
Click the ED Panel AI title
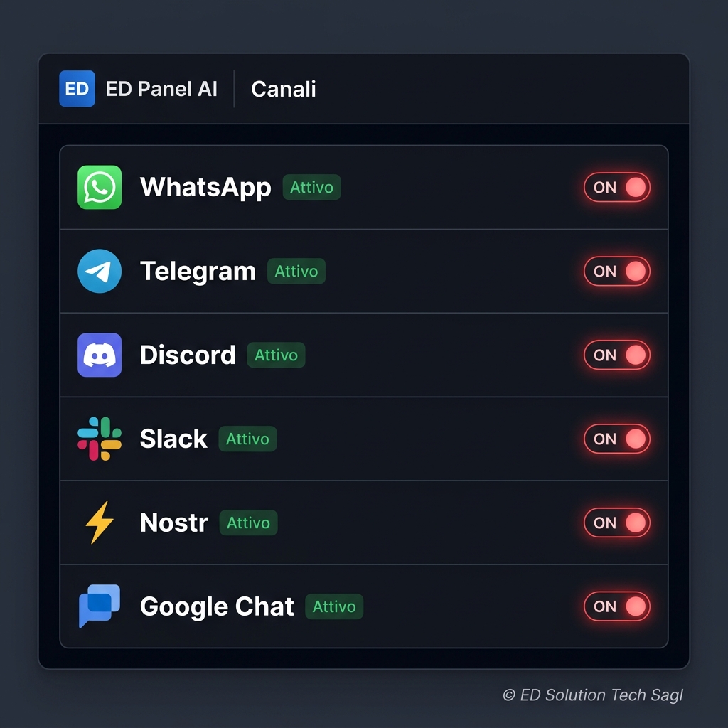[162, 88]
